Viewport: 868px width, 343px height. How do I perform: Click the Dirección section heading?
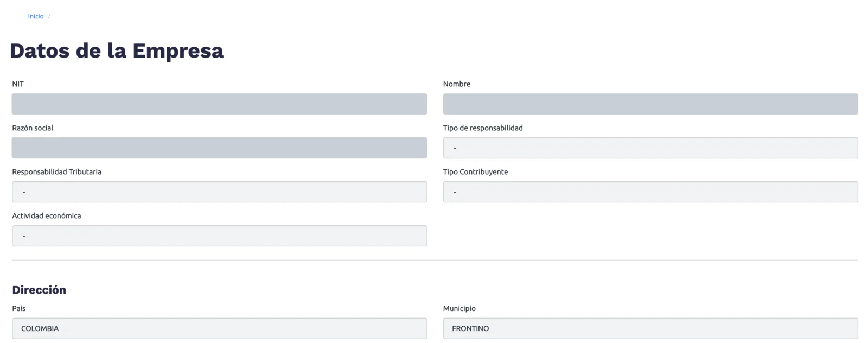(39, 290)
